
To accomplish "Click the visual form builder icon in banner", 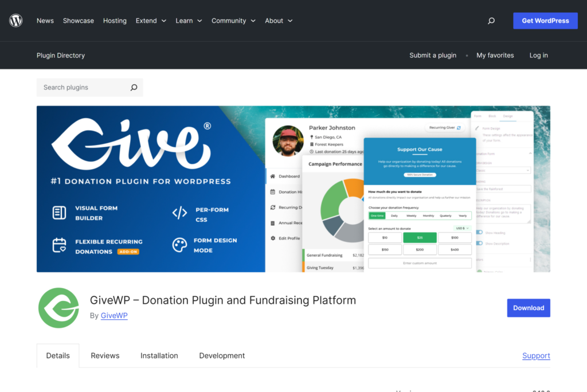I will (59, 213).
